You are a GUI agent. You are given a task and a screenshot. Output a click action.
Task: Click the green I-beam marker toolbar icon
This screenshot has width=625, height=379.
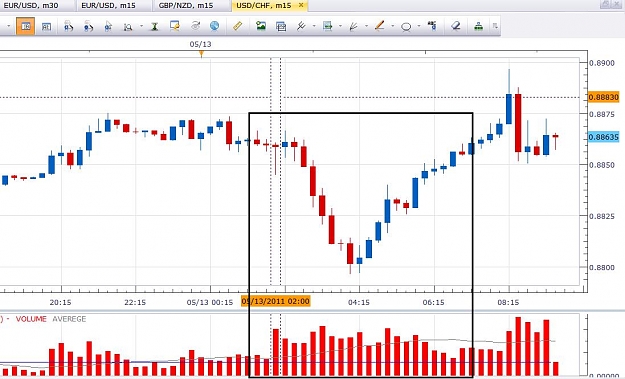(x=154, y=27)
